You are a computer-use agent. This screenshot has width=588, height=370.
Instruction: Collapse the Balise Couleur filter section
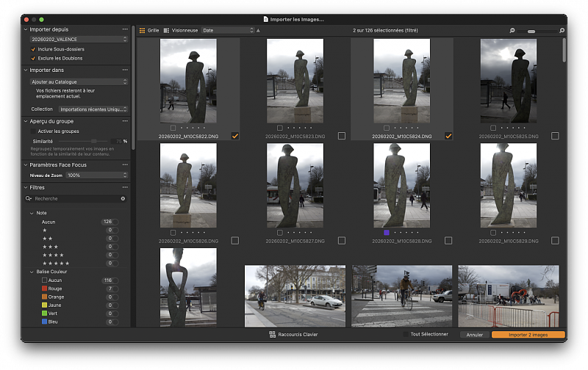(x=32, y=272)
